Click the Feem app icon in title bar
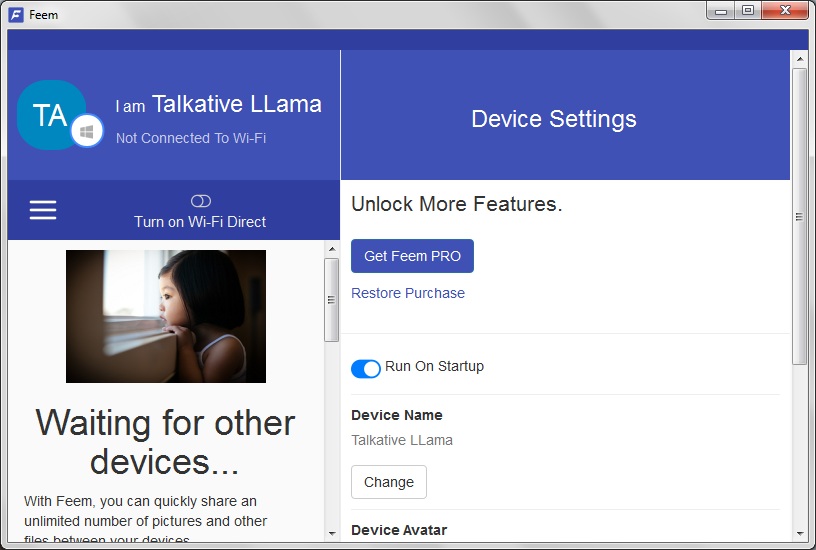The image size is (816, 550). 16,14
